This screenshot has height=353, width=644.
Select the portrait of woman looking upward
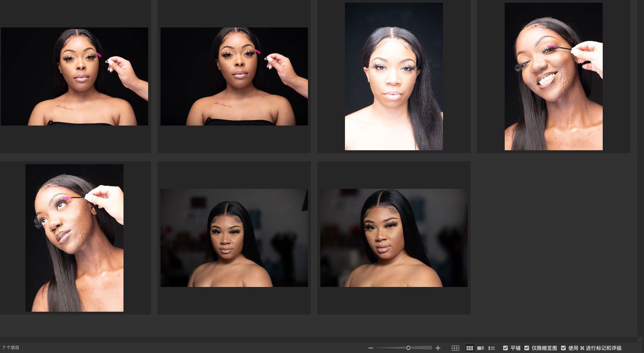click(x=74, y=238)
